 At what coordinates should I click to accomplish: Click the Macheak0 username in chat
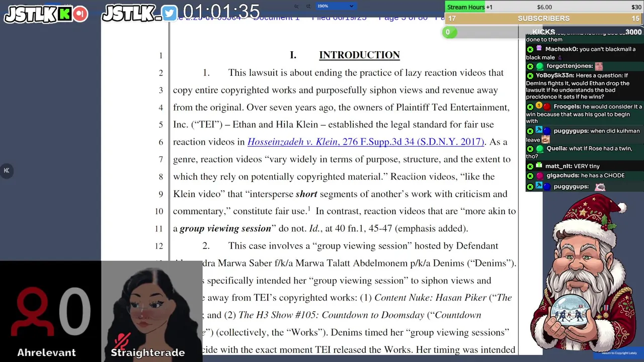561,49
